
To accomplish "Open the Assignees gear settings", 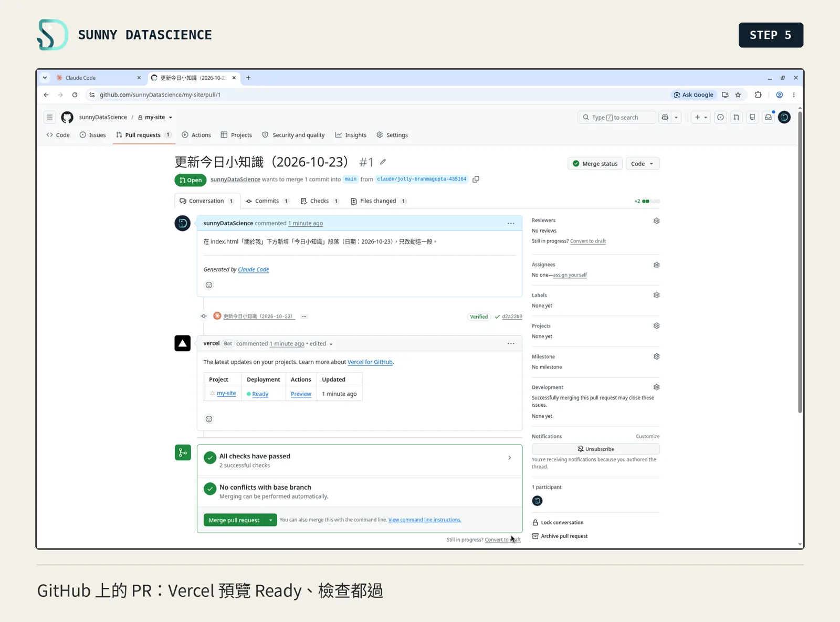I will pos(656,265).
